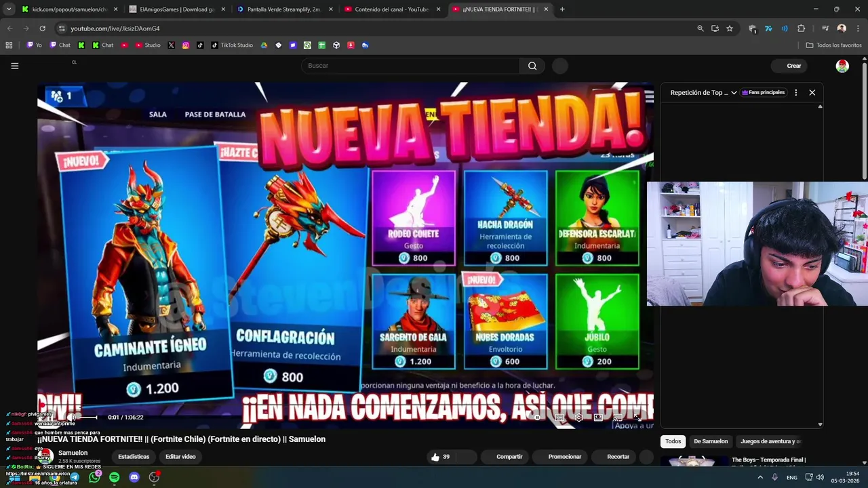Mute the video using the volume icon
868x488 pixels.
71,418
